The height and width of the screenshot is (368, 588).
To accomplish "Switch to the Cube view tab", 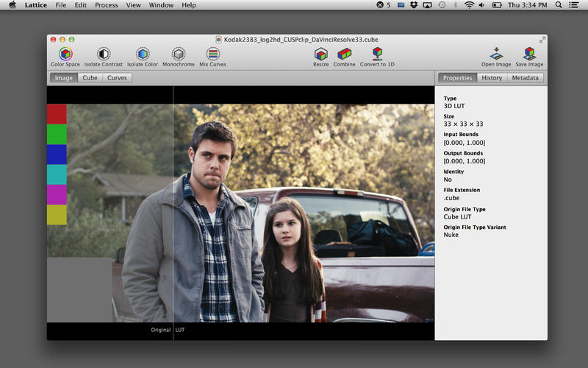I will [x=90, y=77].
